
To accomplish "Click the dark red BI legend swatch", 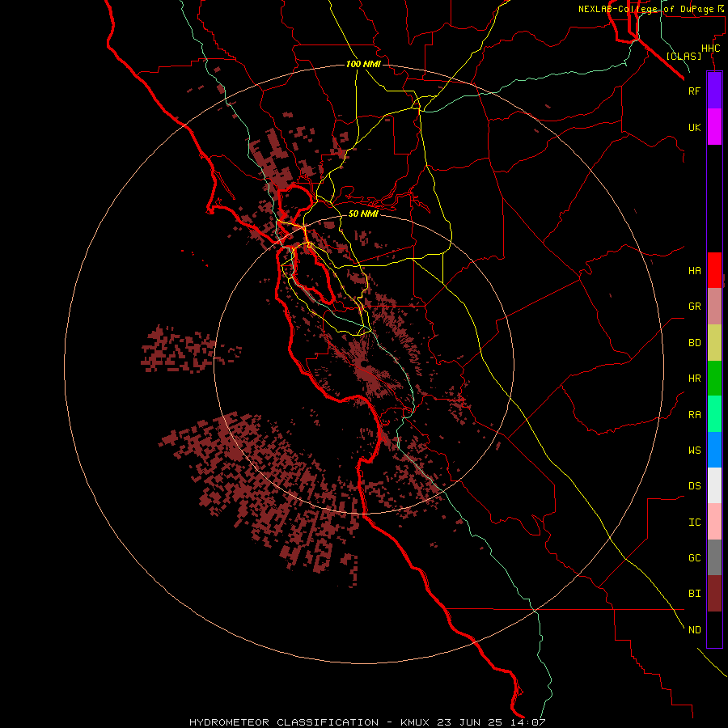I will tap(714, 594).
